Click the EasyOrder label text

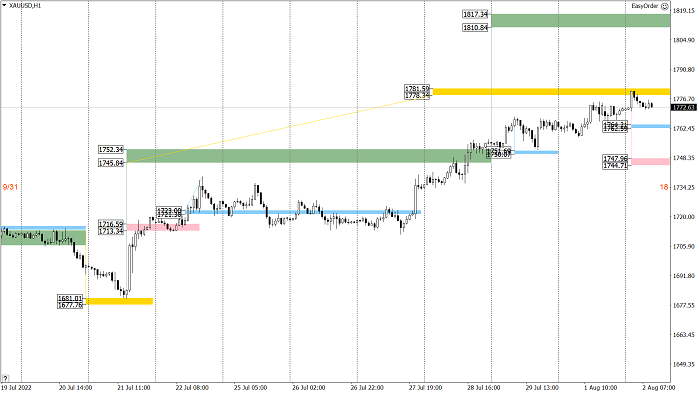[x=645, y=6]
